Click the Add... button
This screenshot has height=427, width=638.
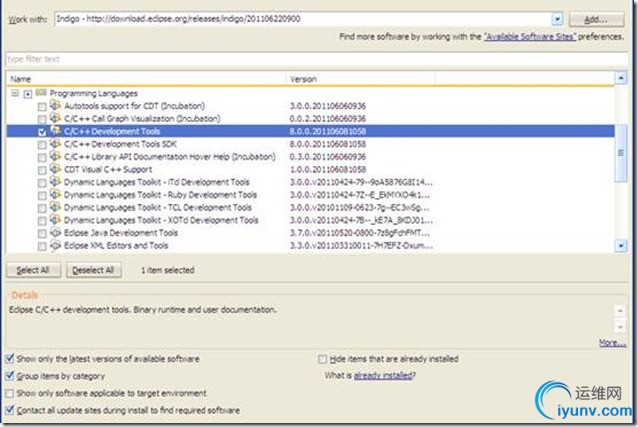coord(596,19)
